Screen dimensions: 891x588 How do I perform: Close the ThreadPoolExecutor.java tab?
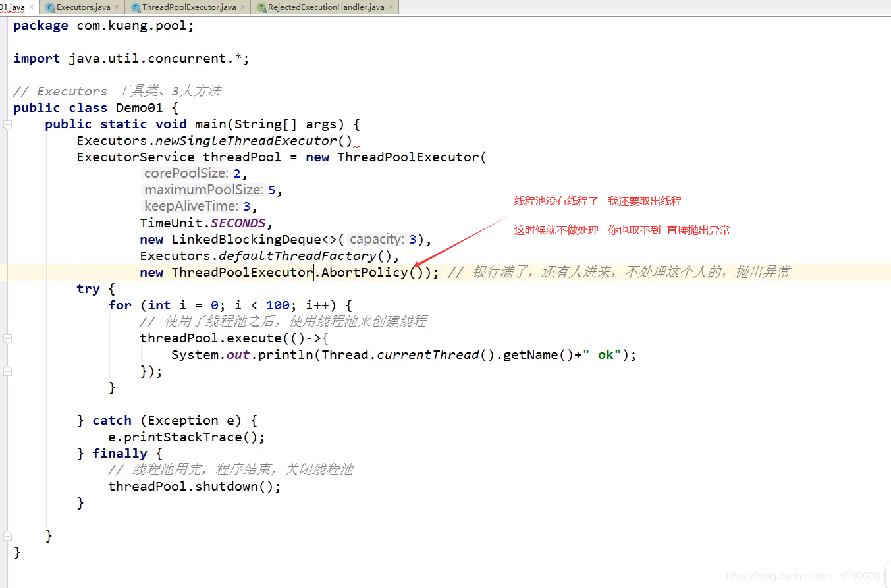[x=243, y=7]
